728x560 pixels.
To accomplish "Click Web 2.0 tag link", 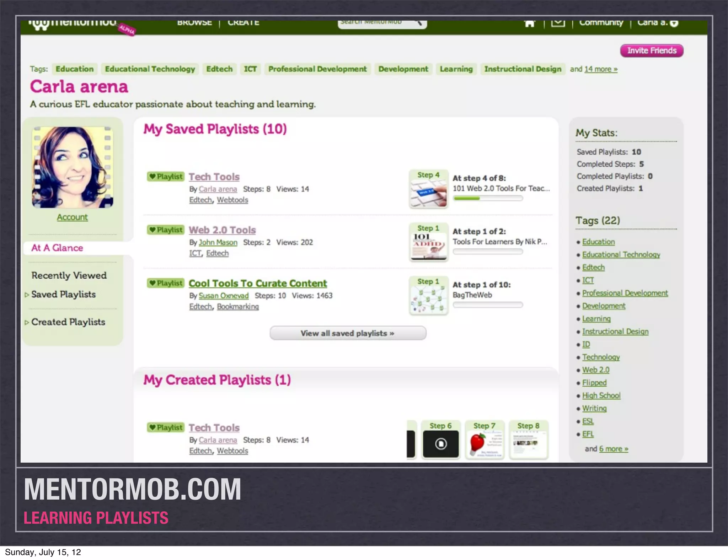I will (596, 370).
